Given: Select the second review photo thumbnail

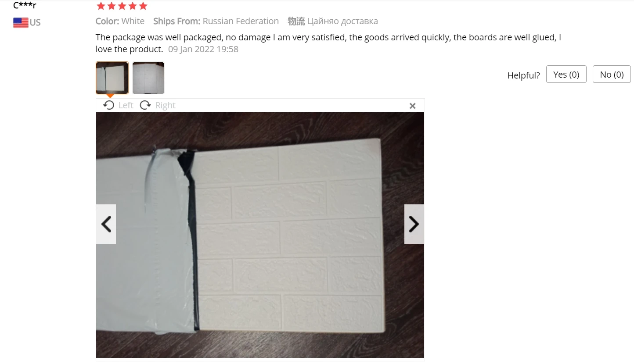Looking at the screenshot, I should pyautogui.click(x=148, y=78).
